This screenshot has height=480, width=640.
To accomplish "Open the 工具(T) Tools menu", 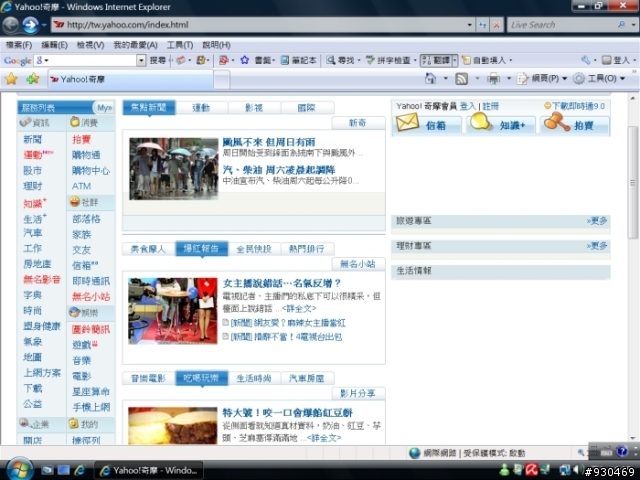I will pos(180,45).
